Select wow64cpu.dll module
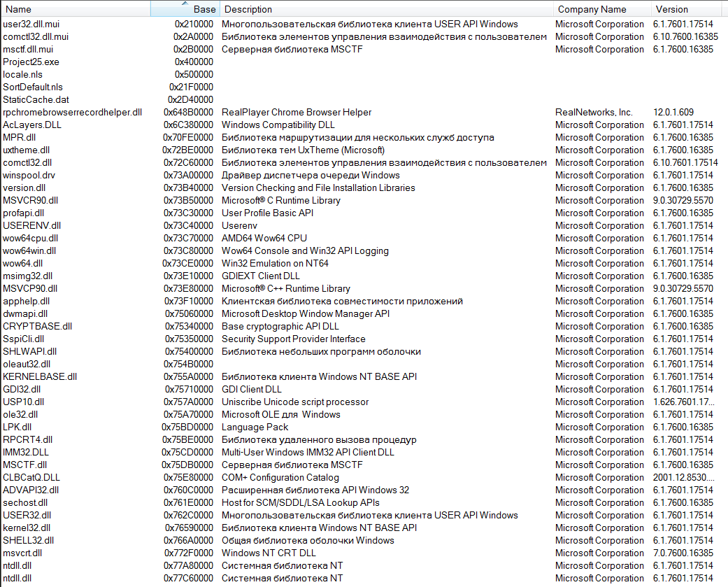728x587 pixels. pyautogui.click(x=364, y=239)
